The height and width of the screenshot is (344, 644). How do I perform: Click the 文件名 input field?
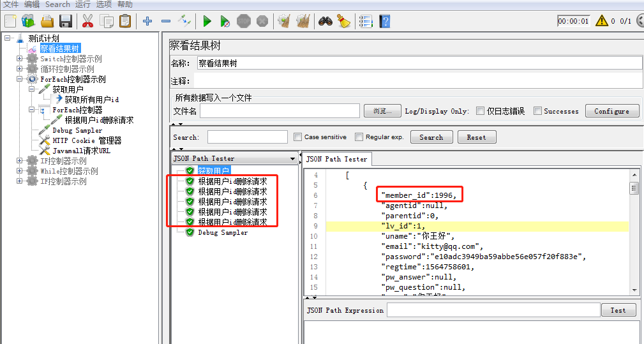[x=280, y=111]
